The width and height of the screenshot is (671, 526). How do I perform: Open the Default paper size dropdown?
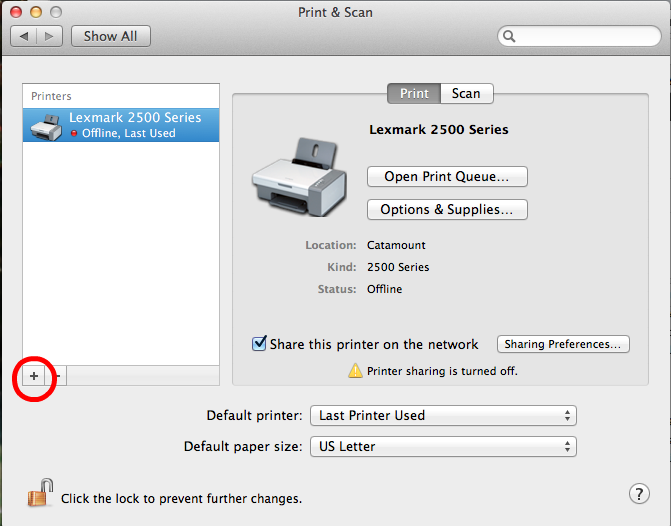click(x=443, y=446)
